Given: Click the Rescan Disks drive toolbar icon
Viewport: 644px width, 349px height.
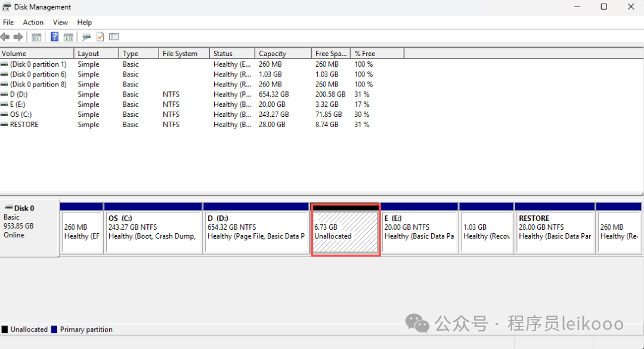Looking at the screenshot, I should point(86,37).
